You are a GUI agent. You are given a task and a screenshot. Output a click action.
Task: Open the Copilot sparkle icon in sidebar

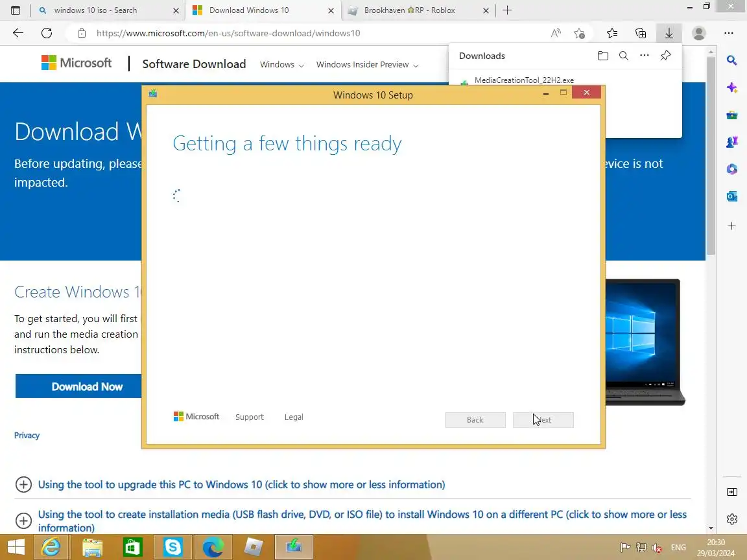(x=731, y=87)
